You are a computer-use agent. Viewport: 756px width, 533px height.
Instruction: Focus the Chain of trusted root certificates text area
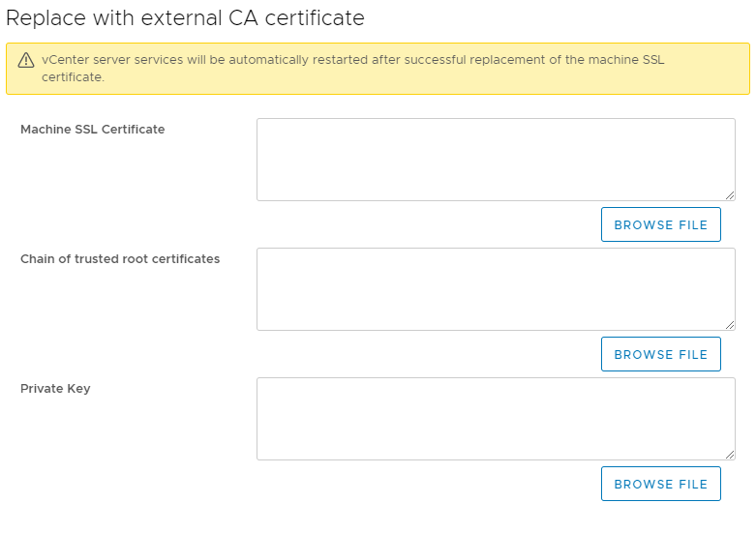[496, 289]
